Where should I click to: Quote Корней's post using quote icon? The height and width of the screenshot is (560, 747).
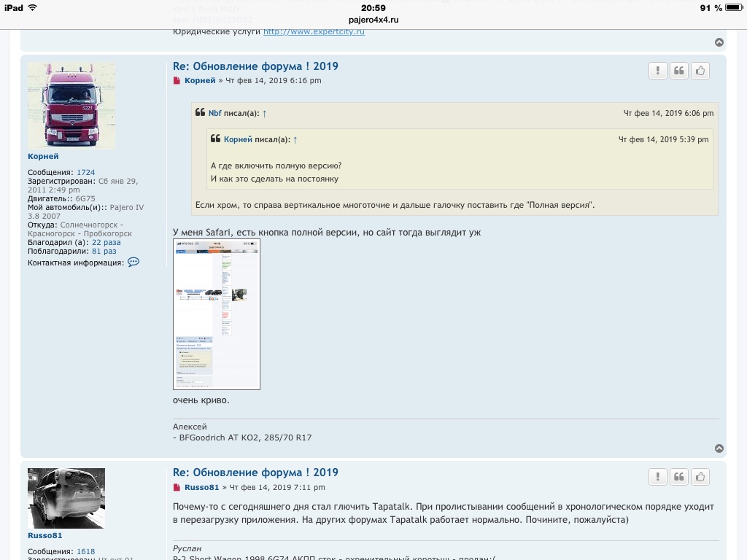click(x=679, y=71)
